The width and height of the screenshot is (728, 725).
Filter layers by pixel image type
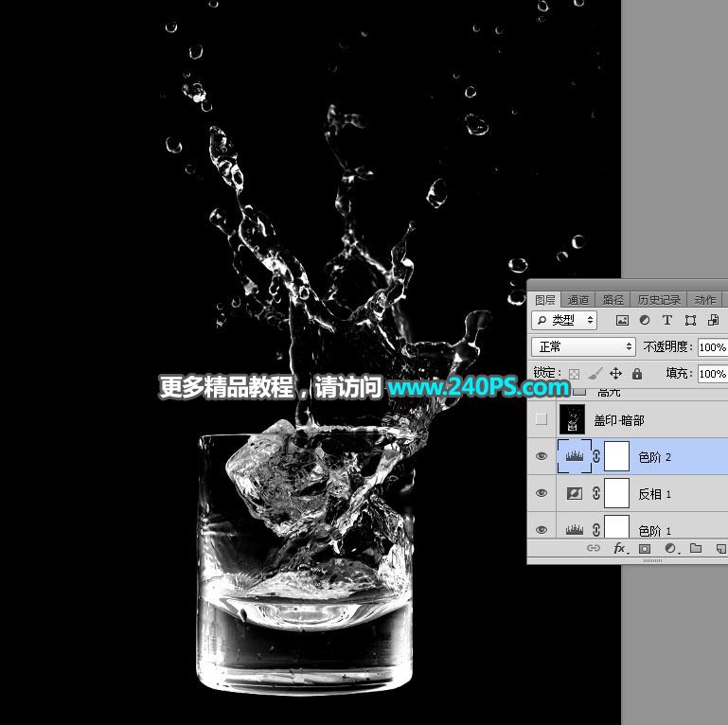622,321
